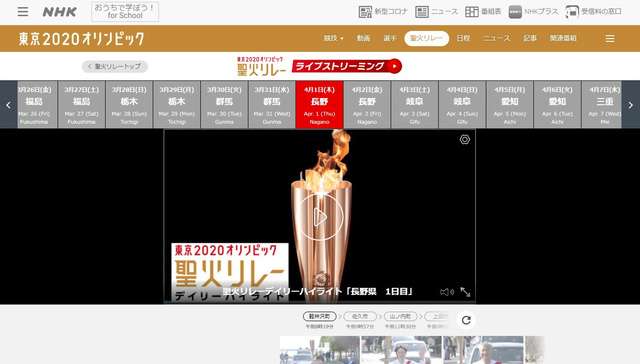Go to the 関連番組 menu item
This screenshot has height=364, width=640.
pos(563,38)
